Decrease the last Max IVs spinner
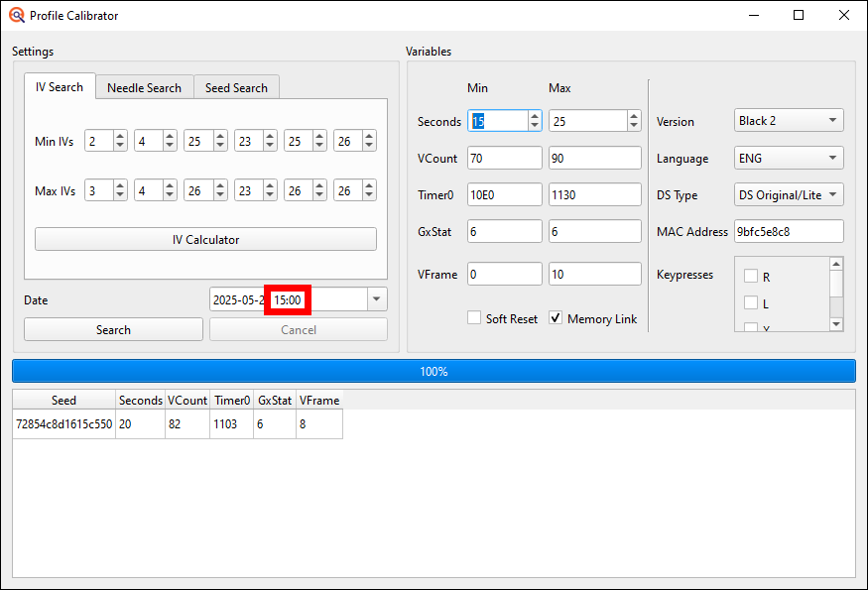 (369, 194)
